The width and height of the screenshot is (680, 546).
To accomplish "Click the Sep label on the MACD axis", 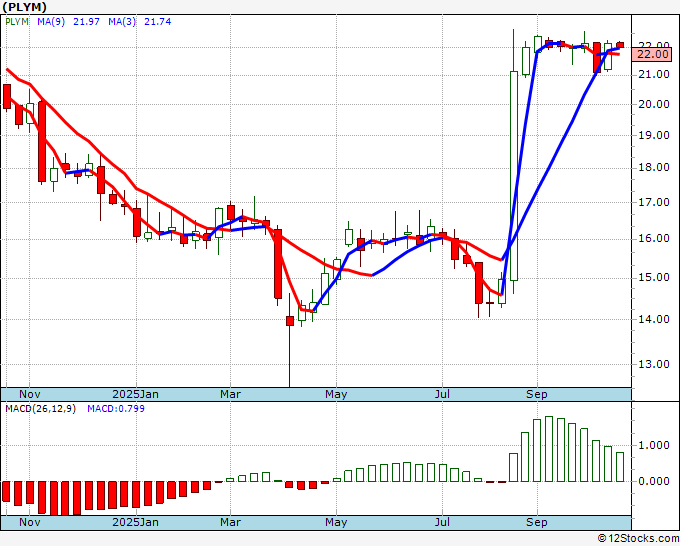I will click(537, 522).
